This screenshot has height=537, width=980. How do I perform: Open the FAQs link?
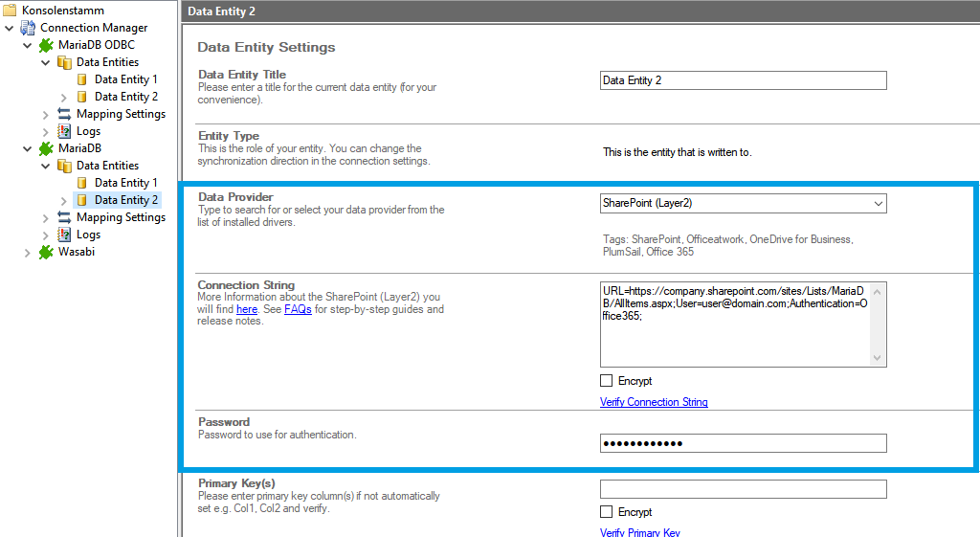point(298,309)
